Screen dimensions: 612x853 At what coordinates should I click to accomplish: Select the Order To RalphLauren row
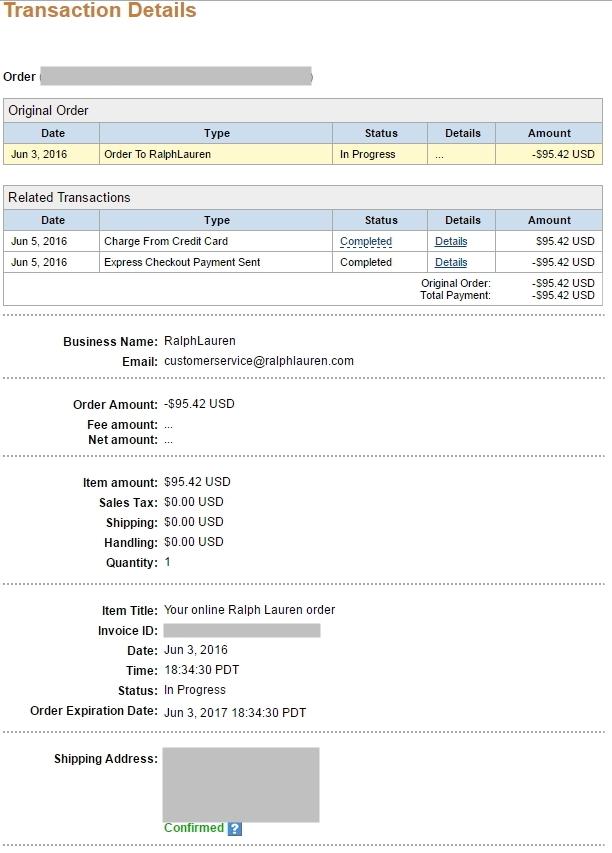pos(157,155)
